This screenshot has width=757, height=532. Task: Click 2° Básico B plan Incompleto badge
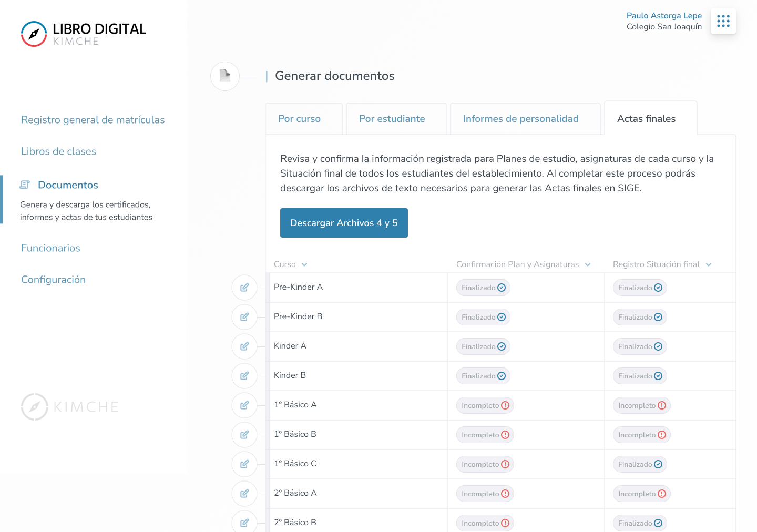485,523
